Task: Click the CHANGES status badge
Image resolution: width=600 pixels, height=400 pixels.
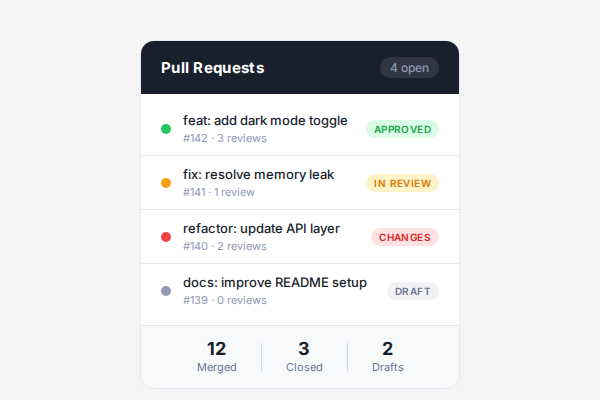Action: pyautogui.click(x=405, y=237)
